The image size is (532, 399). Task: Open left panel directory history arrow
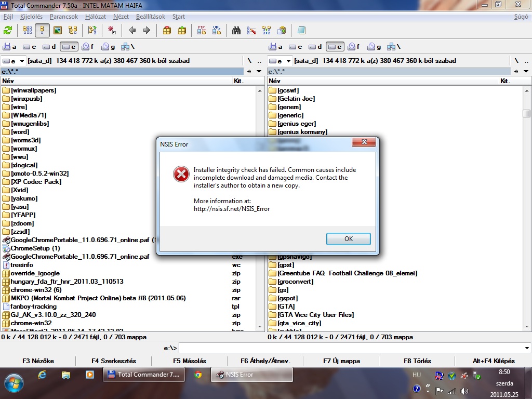pyautogui.click(x=259, y=72)
